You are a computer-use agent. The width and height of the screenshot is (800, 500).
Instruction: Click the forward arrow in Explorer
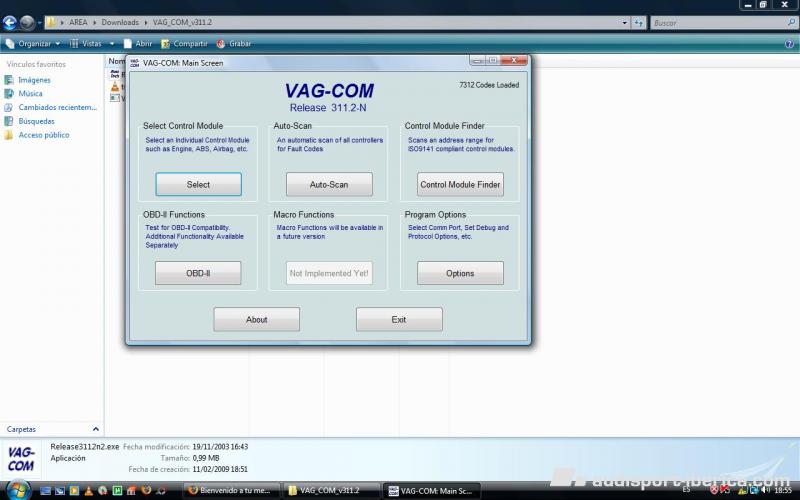[27, 22]
